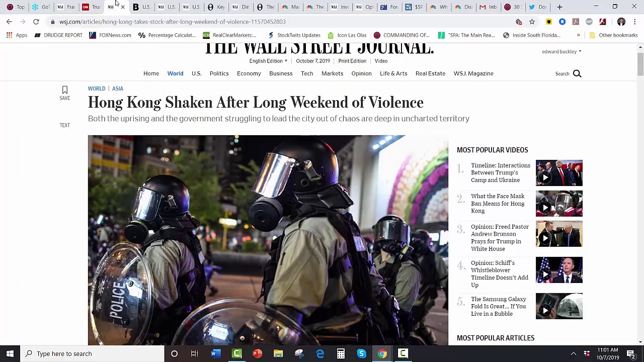
Task: Expand the English Edition dropdown
Action: click(x=268, y=61)
